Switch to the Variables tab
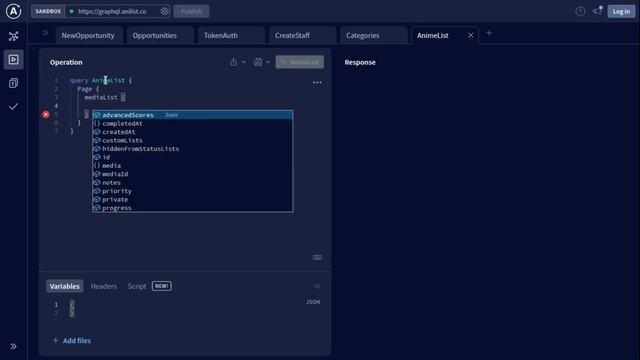Image resolution: width=640 pixels, height=360 pixels. click(x=64, y=286)
